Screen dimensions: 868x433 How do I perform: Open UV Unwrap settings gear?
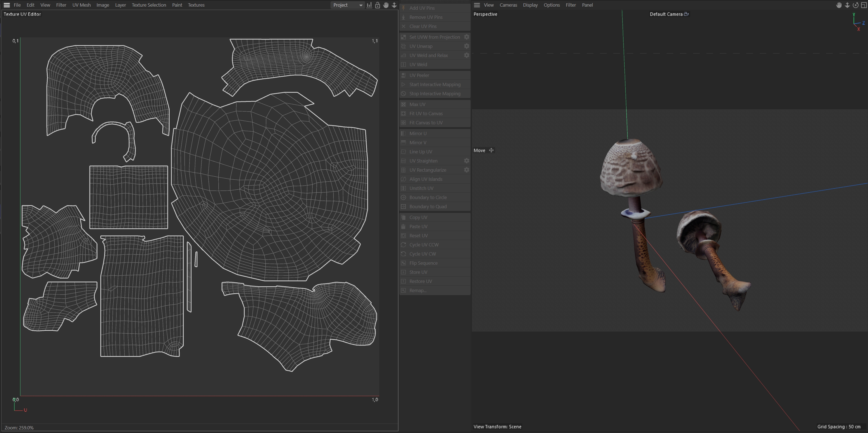466,46
